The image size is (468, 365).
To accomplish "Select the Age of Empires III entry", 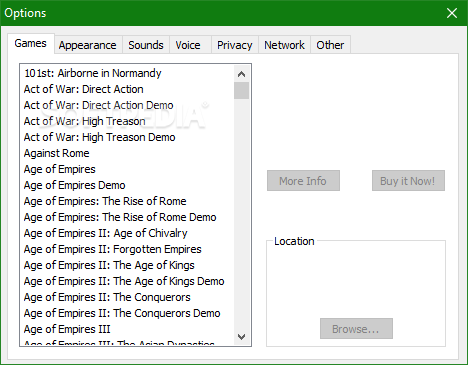I will coord(128,329).
